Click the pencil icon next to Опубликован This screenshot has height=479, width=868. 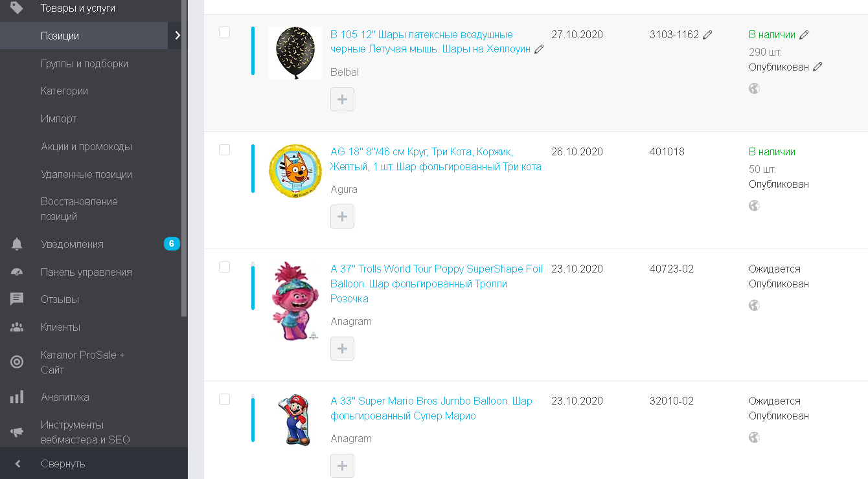817,67
